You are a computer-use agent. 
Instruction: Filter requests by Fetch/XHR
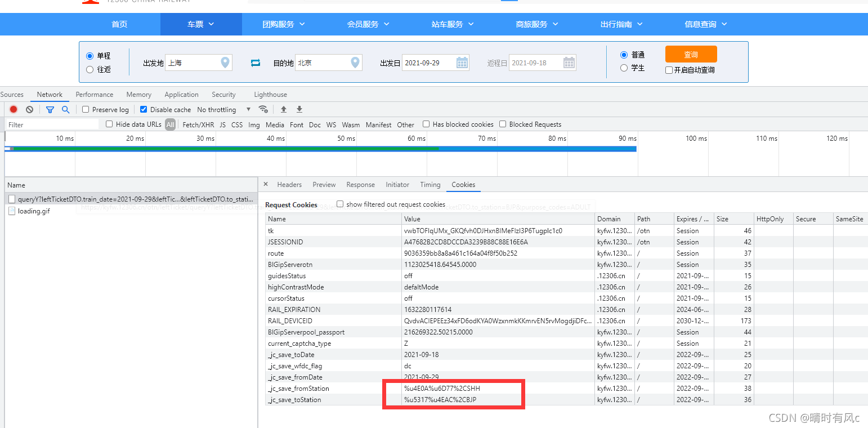[198, 124]
